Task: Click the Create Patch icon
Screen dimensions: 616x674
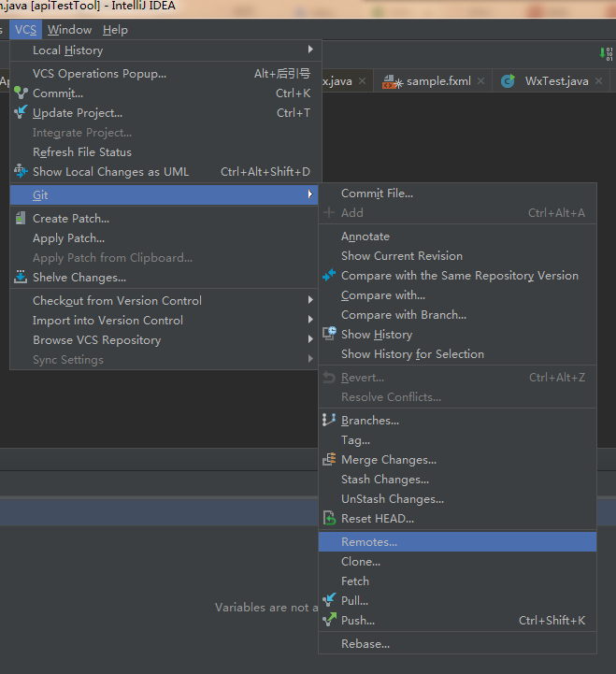Action: (21, 219)
